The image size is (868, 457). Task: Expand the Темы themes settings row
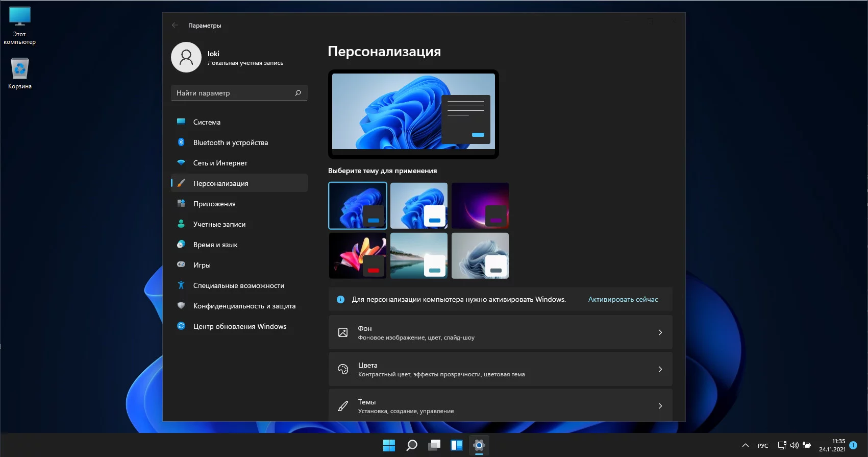[x=500, y=405]
